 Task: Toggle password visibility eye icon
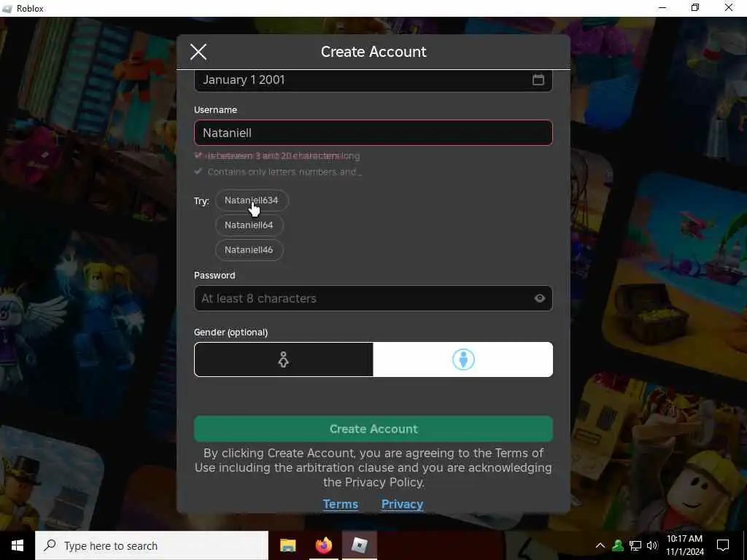pyautogui.click(x=539, y=298)
